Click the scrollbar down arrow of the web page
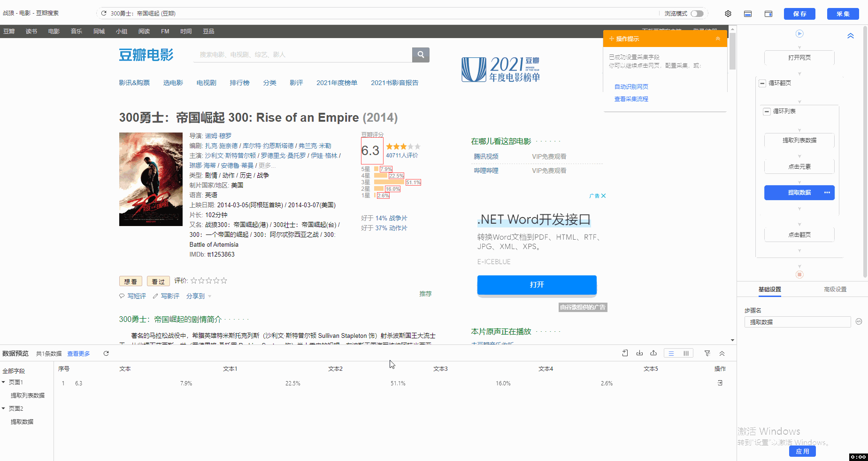This screenshot has height=461, width=868. (732, 340)
